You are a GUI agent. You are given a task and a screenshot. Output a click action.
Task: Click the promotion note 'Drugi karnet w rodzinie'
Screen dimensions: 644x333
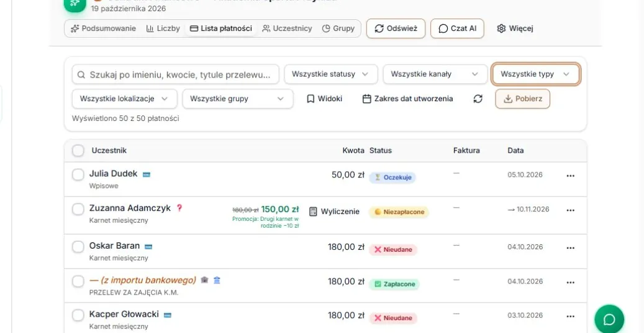pyautogui.click(x=265, y=222)
